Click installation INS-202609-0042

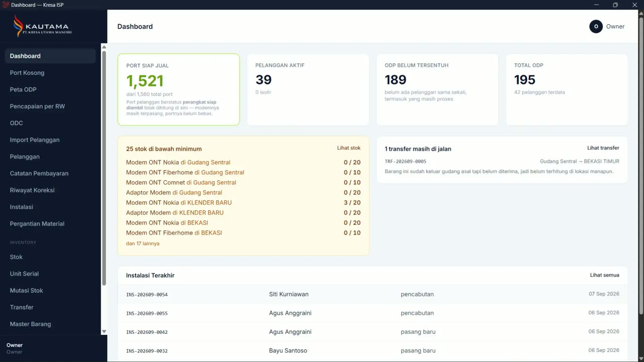point(147,332)
